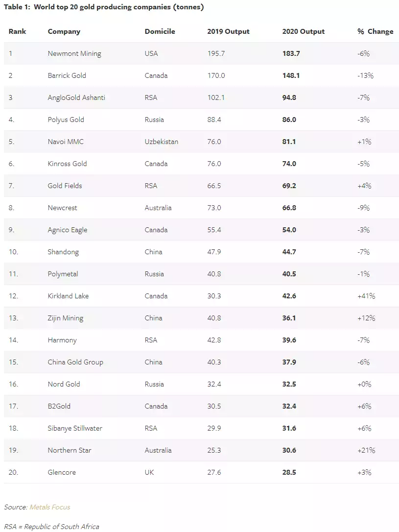
Task: Click the AngloGold Ashanti company name
Action: (x=76, y=97)
